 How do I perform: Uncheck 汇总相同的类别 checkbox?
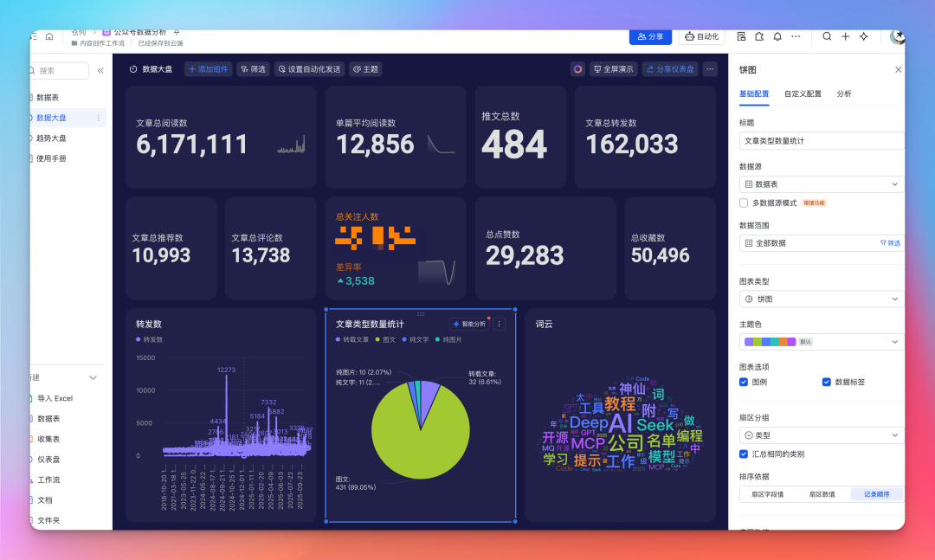point(744,454)
